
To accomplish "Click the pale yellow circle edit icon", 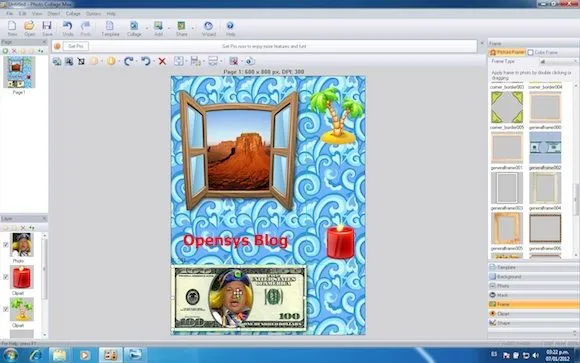I will coord(94,61).
